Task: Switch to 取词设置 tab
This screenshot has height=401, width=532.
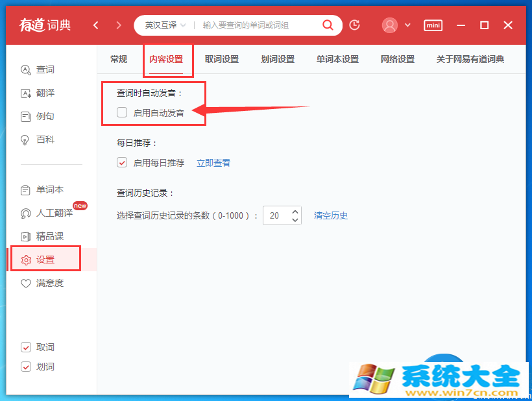Action: pos(222,59)
